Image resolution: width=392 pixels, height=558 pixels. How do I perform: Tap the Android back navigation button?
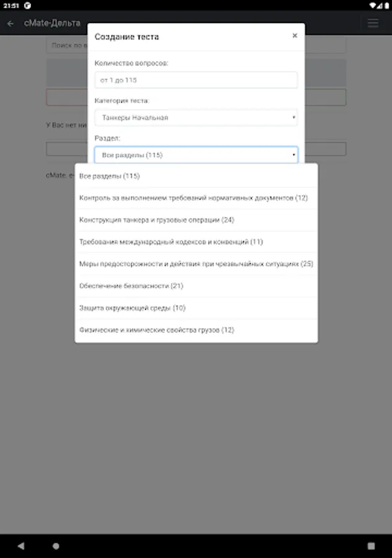point(21,546)
